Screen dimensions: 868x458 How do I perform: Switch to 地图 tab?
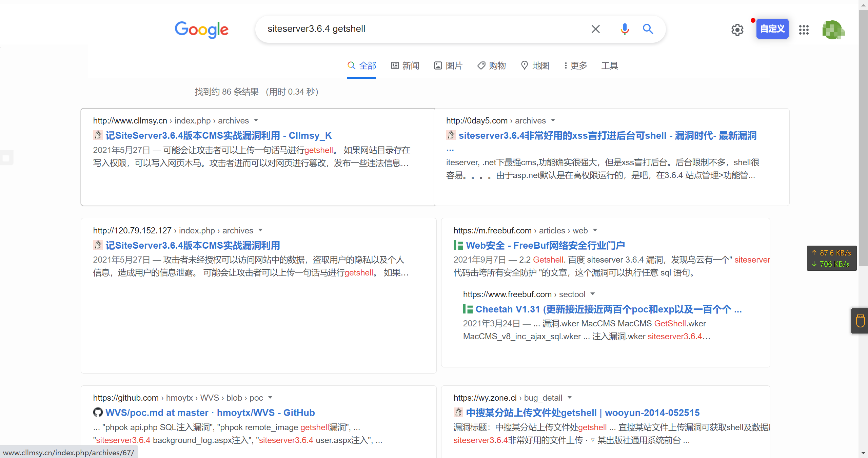535,65
